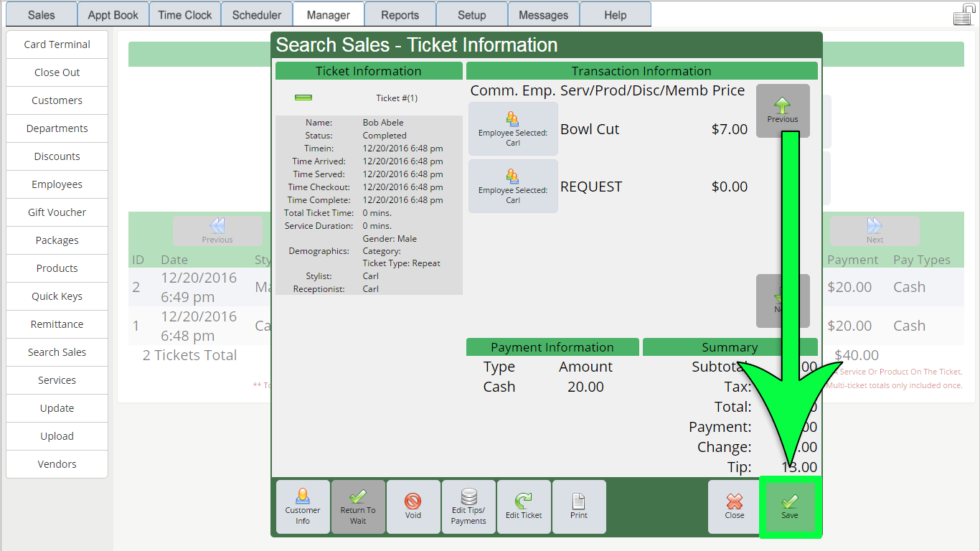This screenshot has height=551, width=980.
Task: Switch to the Scheduler tab
Action: 257,14
